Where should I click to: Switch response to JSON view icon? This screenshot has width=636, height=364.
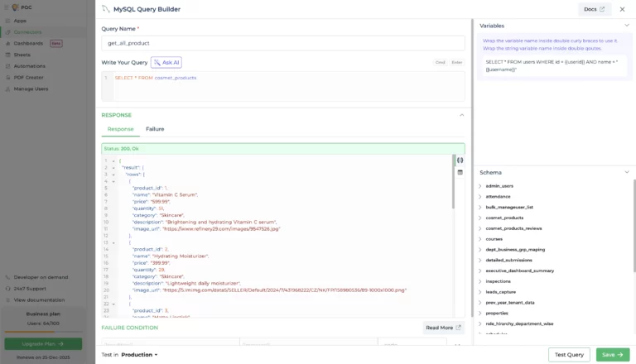point(460,160)
